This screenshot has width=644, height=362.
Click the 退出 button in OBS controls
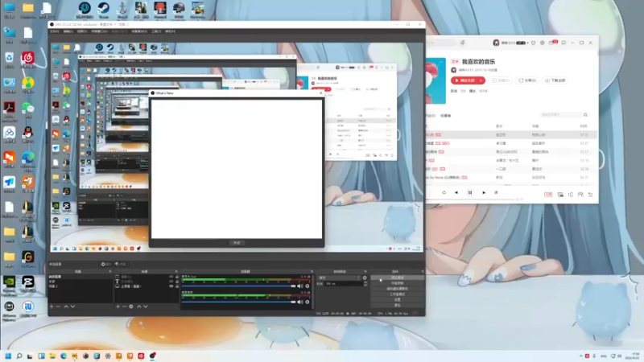coord(397,305)
